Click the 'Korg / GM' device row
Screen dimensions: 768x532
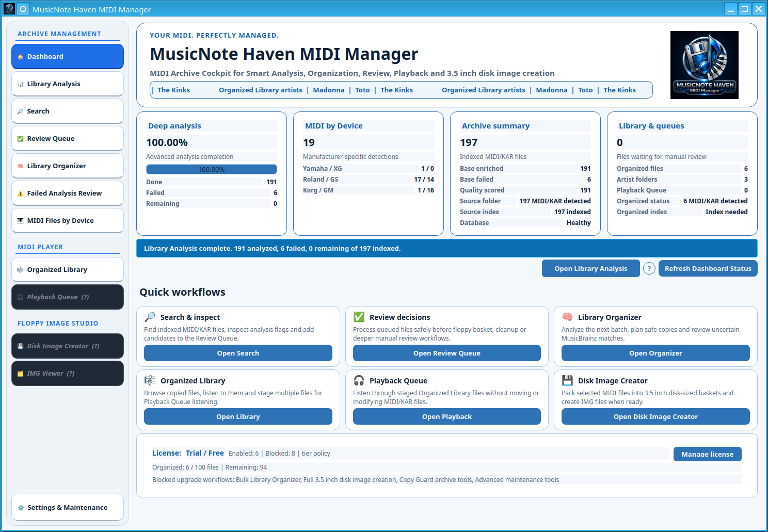point(369,190)
